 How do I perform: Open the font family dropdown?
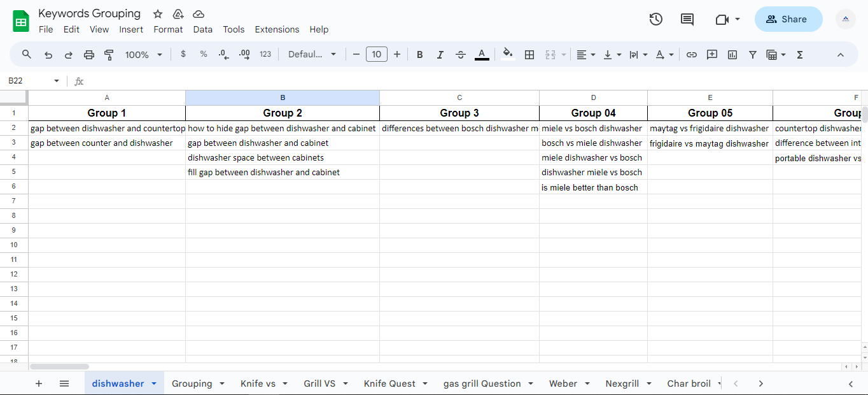tap(312, 55)
